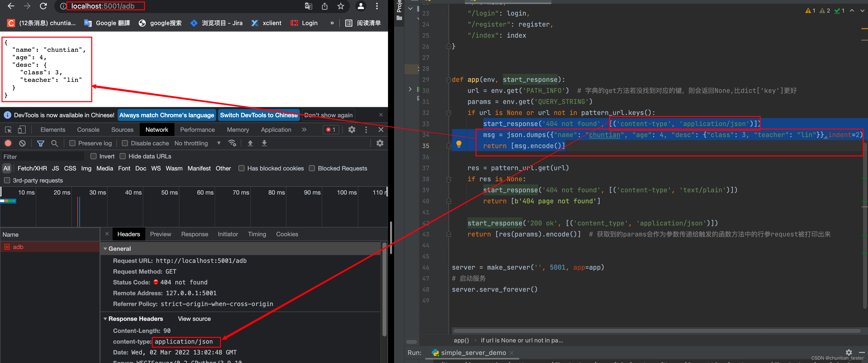Click View source link
This screenshot has height=363, width=868.
click(194, 319)
